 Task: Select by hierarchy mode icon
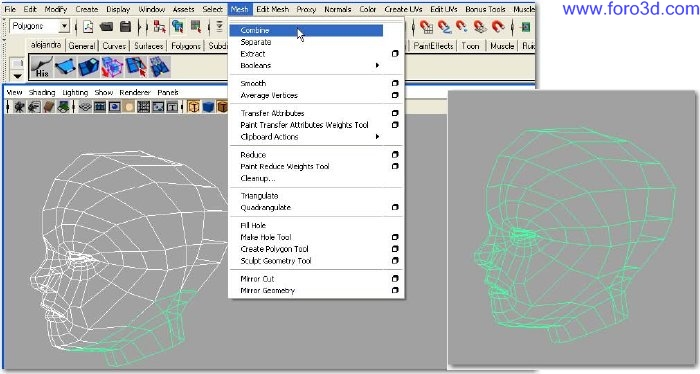pyautogui.click(x=159, y=27)
